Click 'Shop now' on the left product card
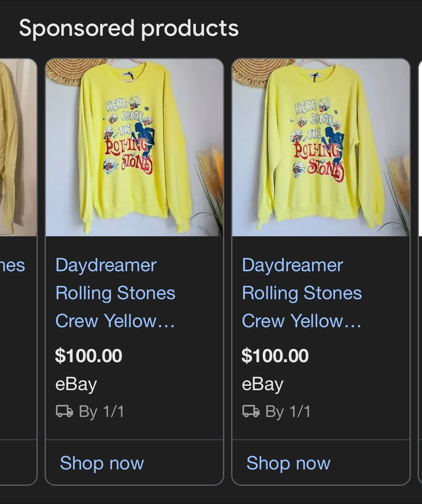The width and height of the screenshot is (422, 504). click(x=101, y=463)
